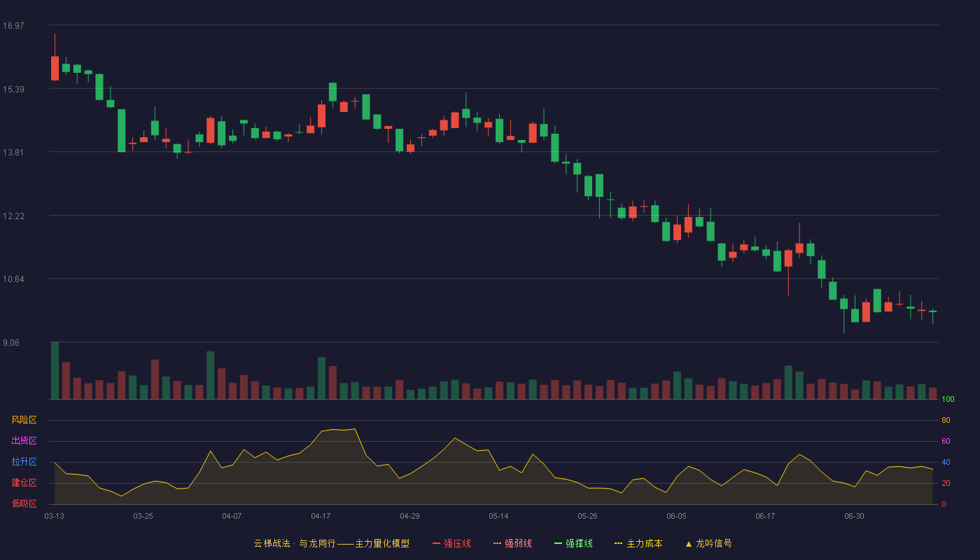Select the tallest volume bar at 03-13
This screenshot has width=980, height=560.
pos(55,370)
